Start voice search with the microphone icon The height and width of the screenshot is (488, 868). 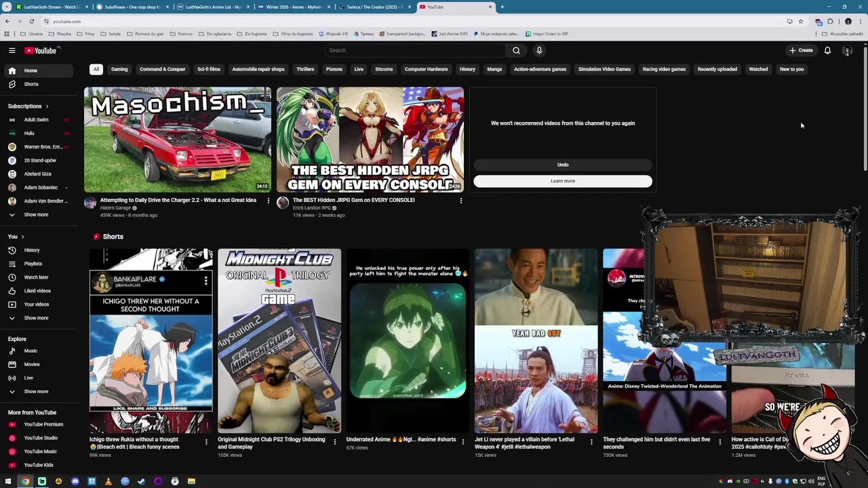tap(539, 50)
